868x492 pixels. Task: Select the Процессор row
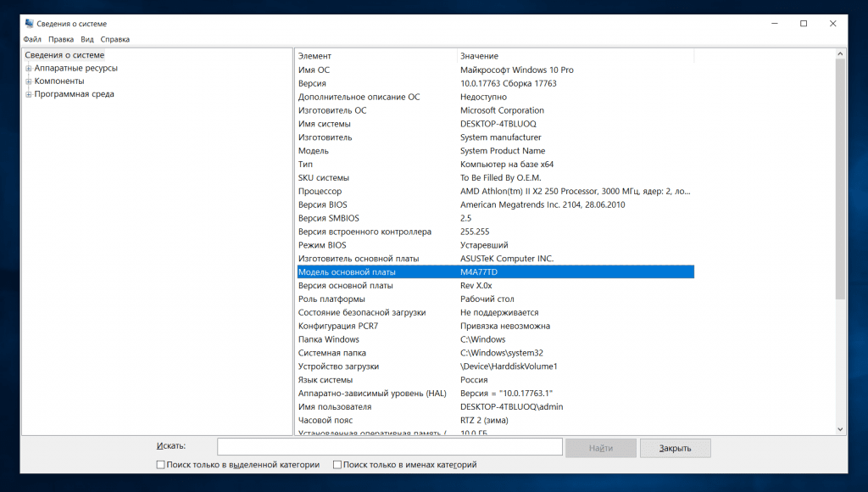coord(495,191)
